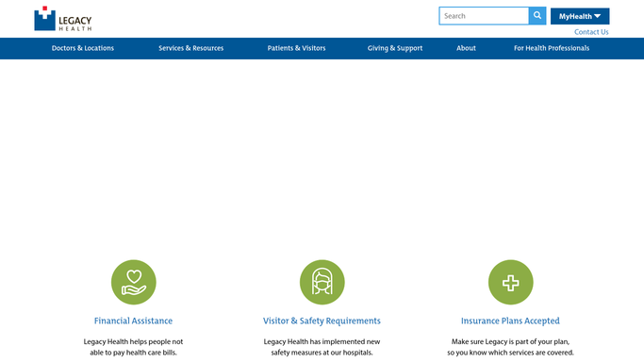644x362 pixels.
Task: Open the Doctors & Locations menu
Action: pos(83,48)
